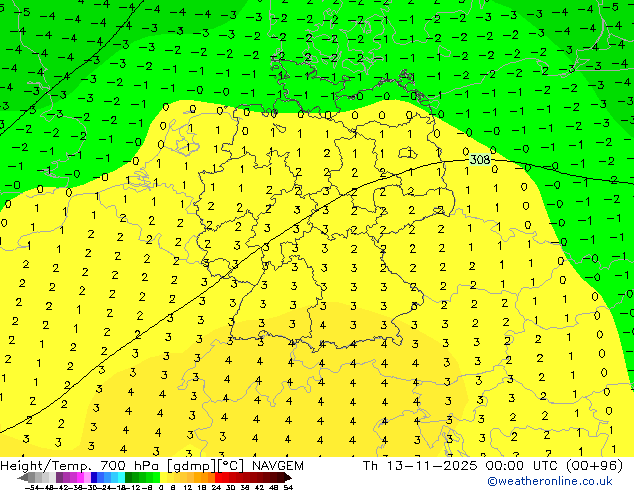
Task: Click the gray arrow at legend's left end
Action: tap(23, 477)
